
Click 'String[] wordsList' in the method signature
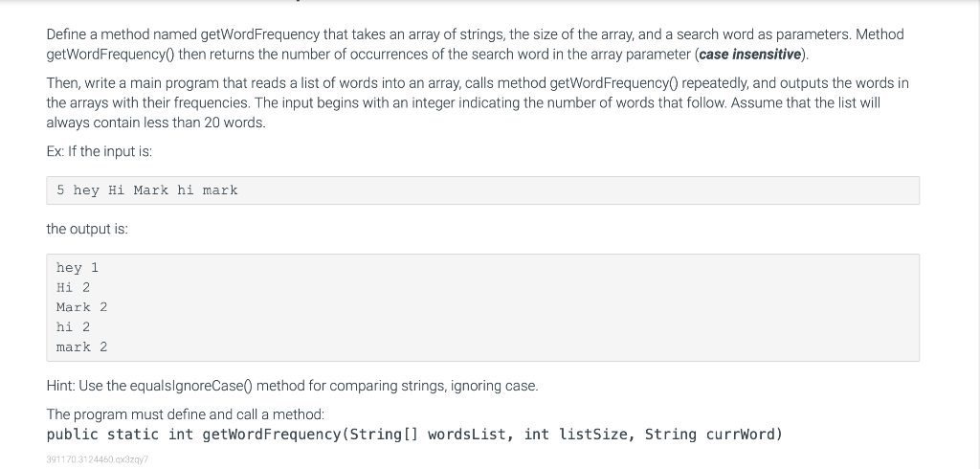(x=428, y=435)
